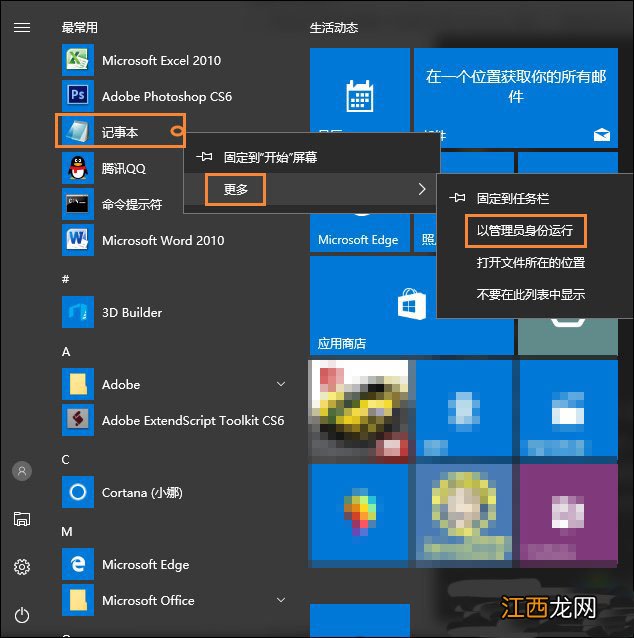Open the purple tile at bottom right
The height and width of the screenshot is (638, 634).
568,515
